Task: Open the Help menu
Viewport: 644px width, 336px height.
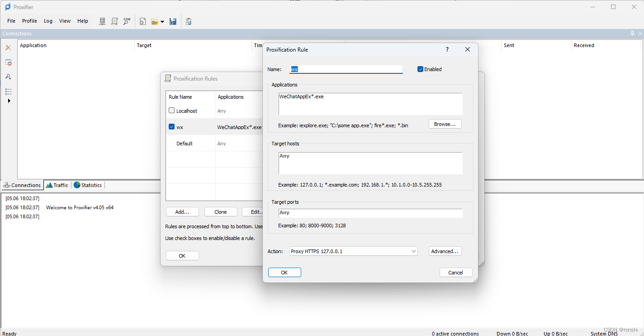Action: click(x=83, y=21)
